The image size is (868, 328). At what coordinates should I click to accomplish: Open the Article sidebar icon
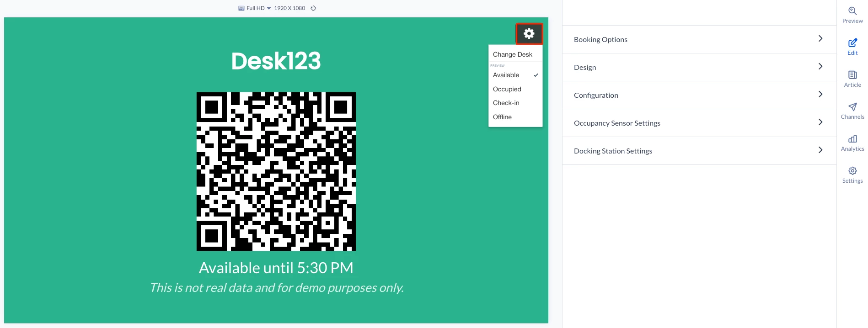[852, 79]
